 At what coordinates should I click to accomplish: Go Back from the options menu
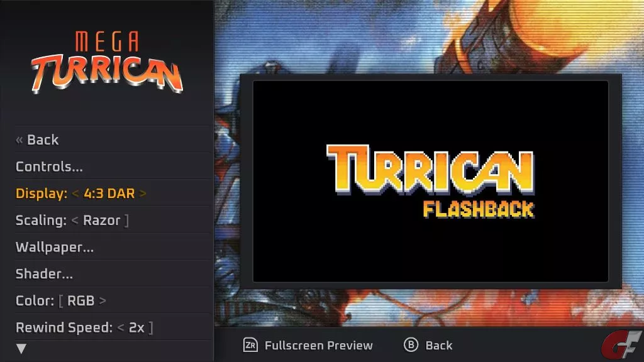coord(112,140)
